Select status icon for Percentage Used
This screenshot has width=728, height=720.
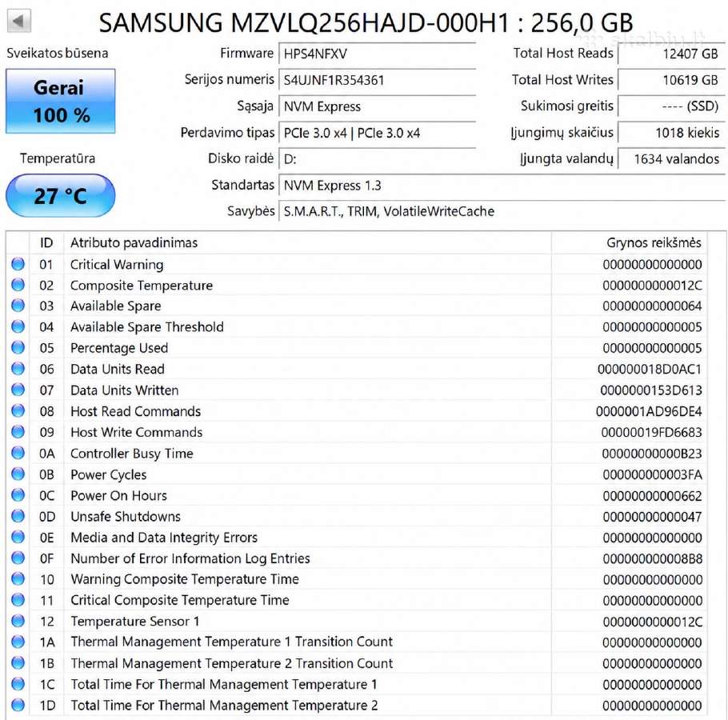[x=18, y=348]
